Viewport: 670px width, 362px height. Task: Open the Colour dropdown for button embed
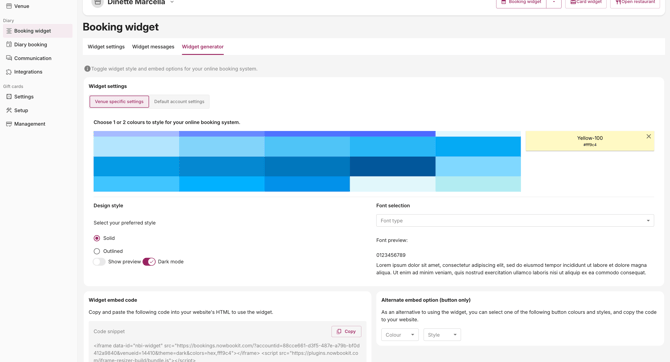(x=400, y=335)
